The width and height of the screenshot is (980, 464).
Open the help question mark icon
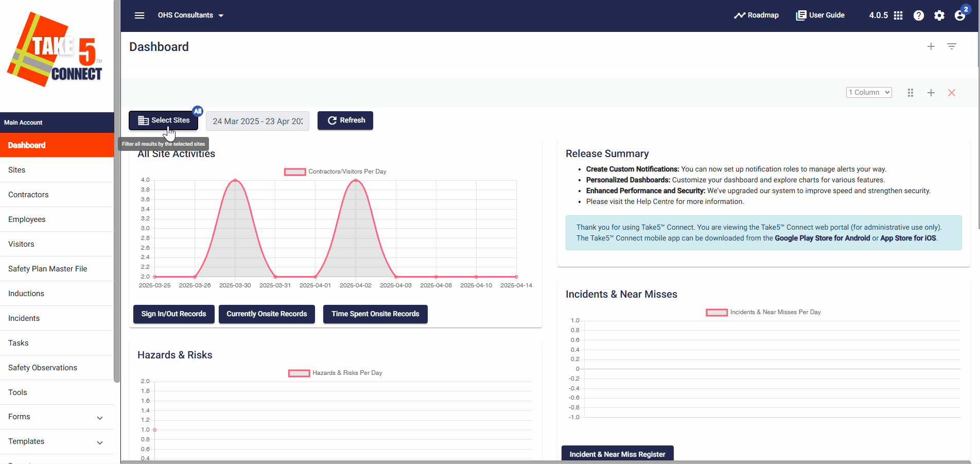click(919, 15)
